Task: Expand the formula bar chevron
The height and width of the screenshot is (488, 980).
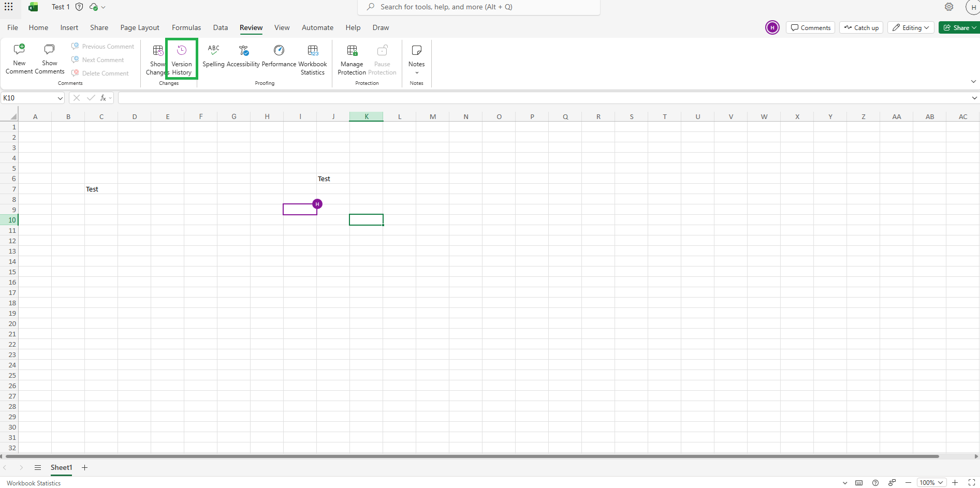Action: [974, 98]
